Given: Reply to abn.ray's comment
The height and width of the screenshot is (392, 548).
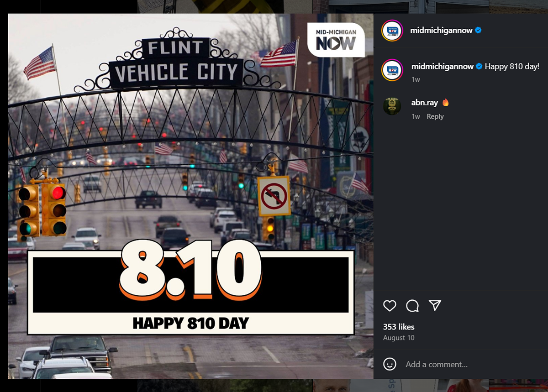Looking at the screenshot, I should (x=435, y=116).
